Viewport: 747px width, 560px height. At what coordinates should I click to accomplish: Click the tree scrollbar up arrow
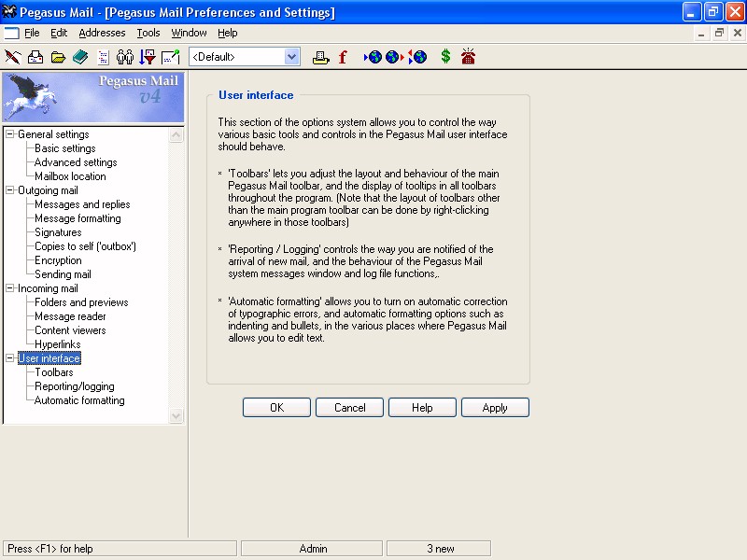[176, 135]
